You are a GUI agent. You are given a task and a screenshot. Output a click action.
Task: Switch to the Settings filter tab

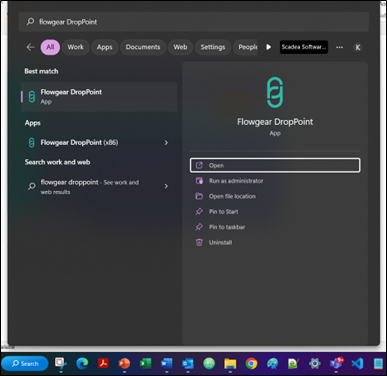click(x=213, y=47)
